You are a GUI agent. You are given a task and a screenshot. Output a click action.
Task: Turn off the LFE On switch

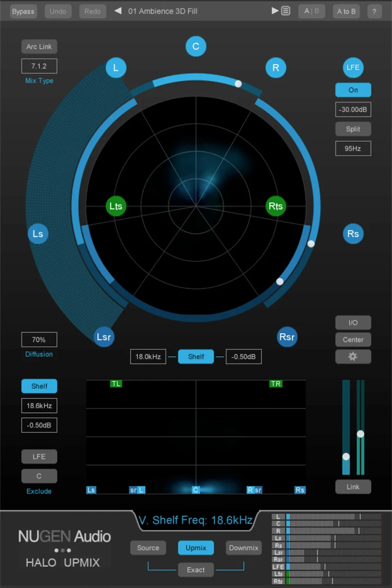point(353,90)
